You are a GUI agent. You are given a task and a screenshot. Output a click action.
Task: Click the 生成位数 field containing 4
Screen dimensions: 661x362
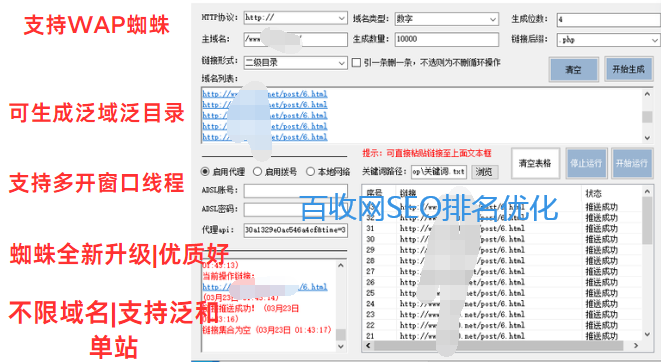tap(609, 19)
